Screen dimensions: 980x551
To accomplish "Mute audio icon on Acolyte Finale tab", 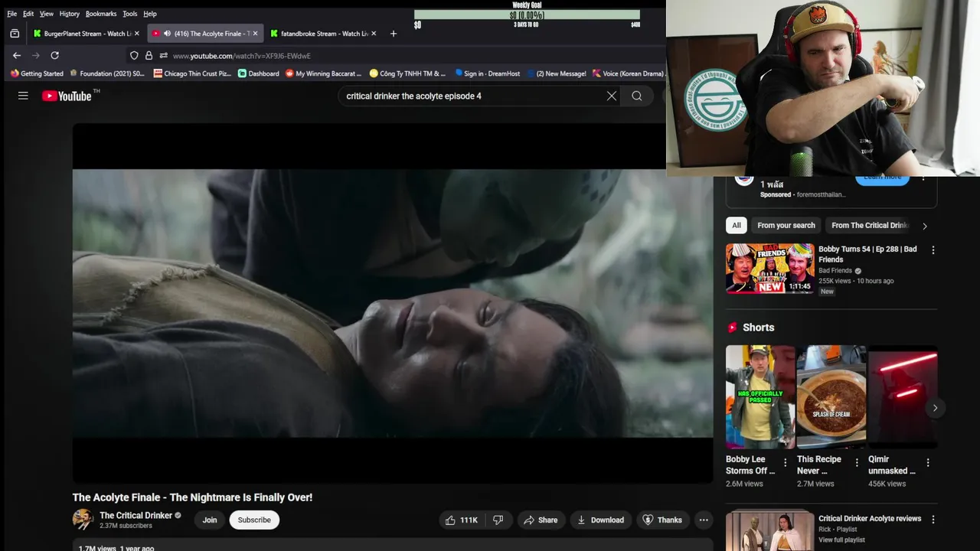I will [x=167, y=34].
